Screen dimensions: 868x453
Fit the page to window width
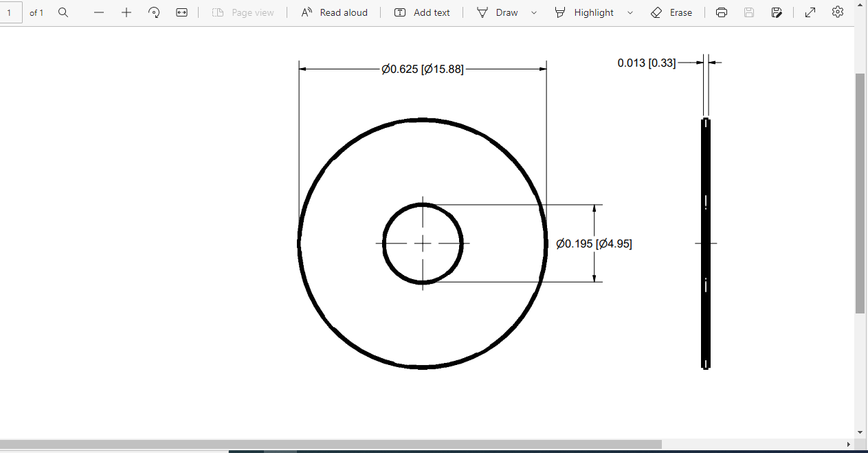click(181, 12)
